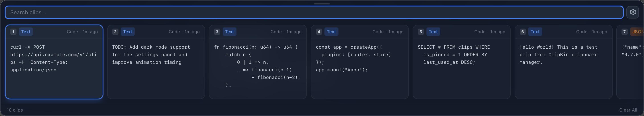Click the number 6 badge on Hello World clip
This screenshot has height=116, width=644.
(522, 32)
